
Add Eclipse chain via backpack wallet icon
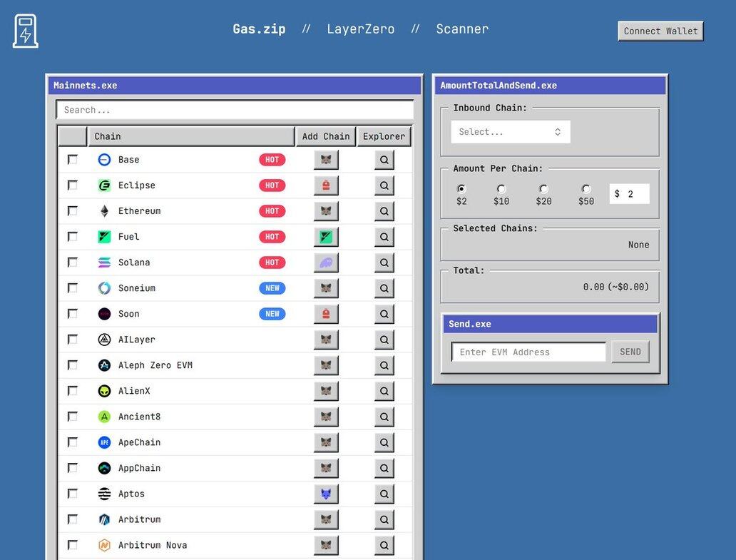[x=326, y=185]
